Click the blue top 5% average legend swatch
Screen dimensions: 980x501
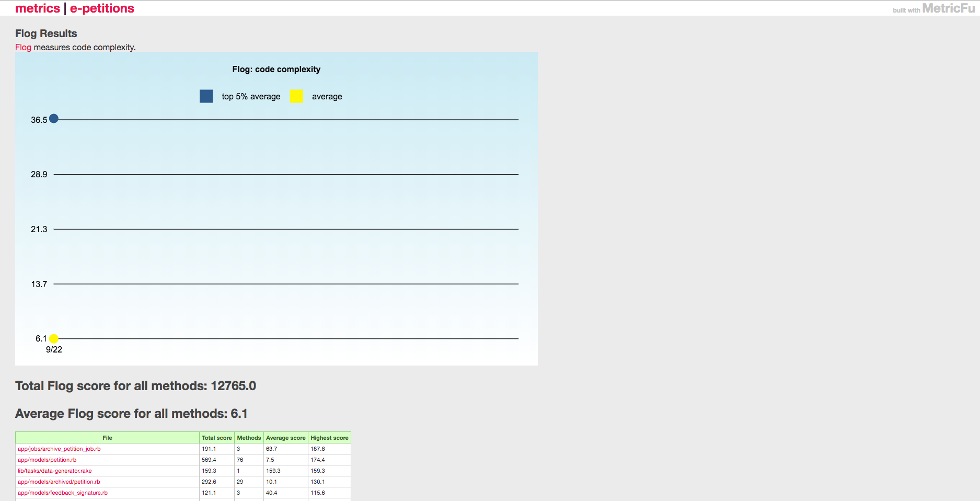click(206, 96)
